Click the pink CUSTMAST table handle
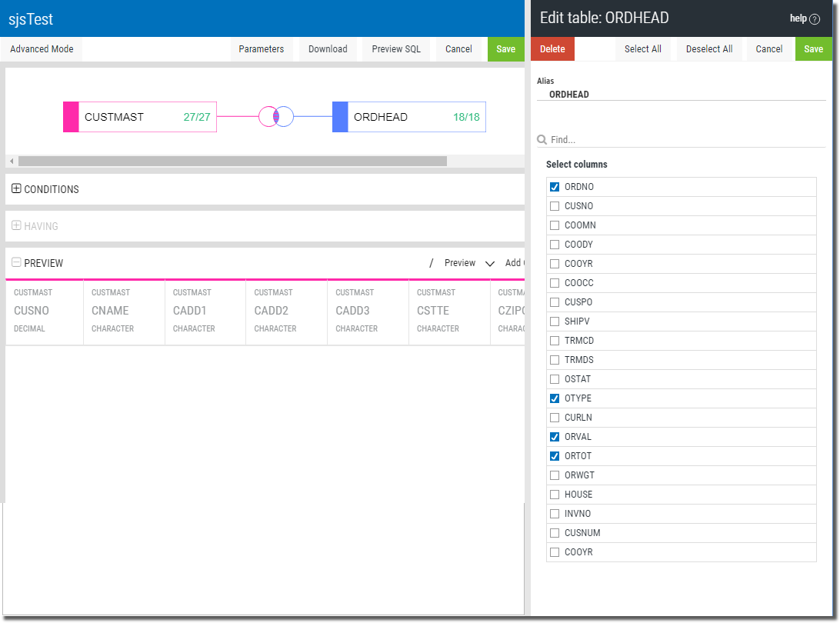The width and height of the screenshot is (840, 623). [71, 117]
